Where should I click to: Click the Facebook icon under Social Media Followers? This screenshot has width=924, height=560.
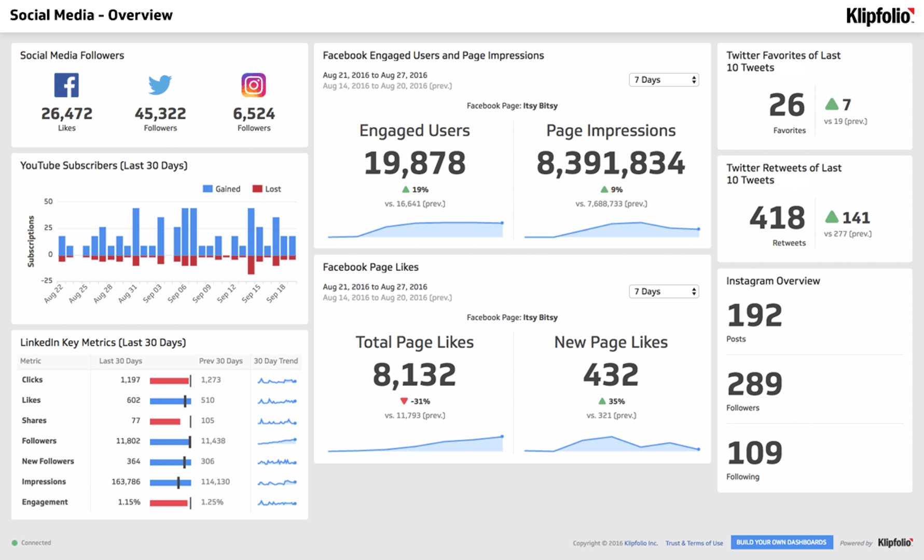tap(66, 85)
